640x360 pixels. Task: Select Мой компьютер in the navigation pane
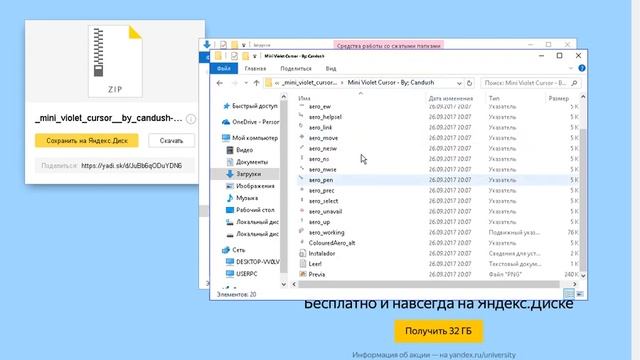[x=250, y=138]
